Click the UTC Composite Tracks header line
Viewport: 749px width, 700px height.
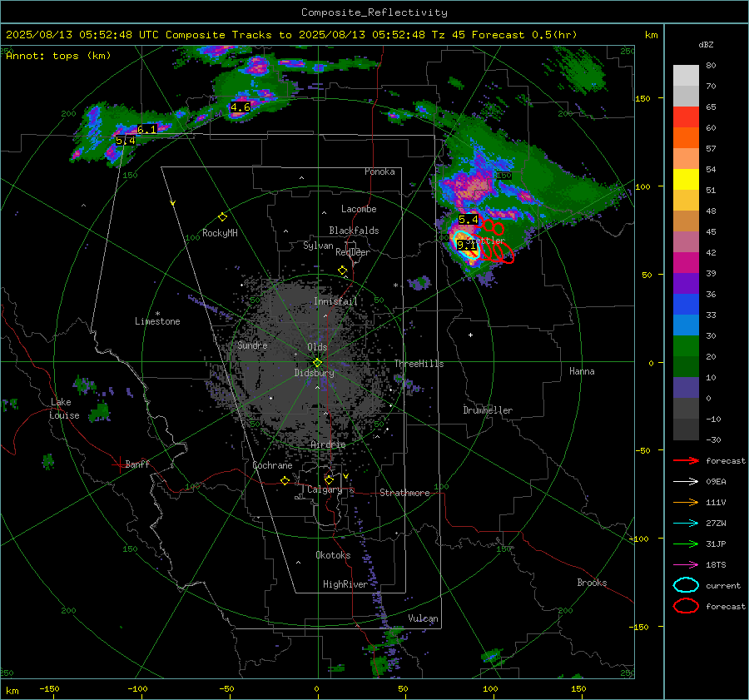click(x=291, y=35)
